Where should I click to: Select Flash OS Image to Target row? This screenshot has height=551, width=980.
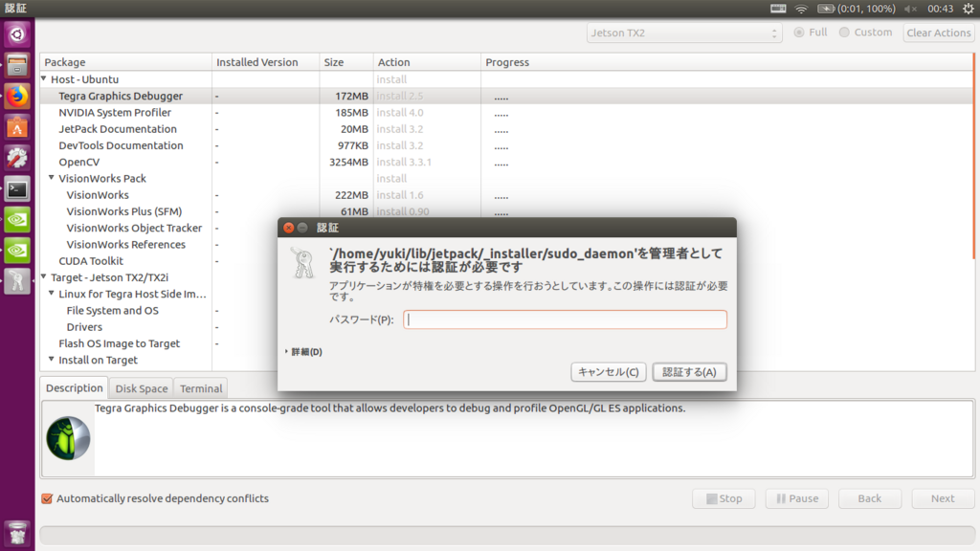pos(159,343)
